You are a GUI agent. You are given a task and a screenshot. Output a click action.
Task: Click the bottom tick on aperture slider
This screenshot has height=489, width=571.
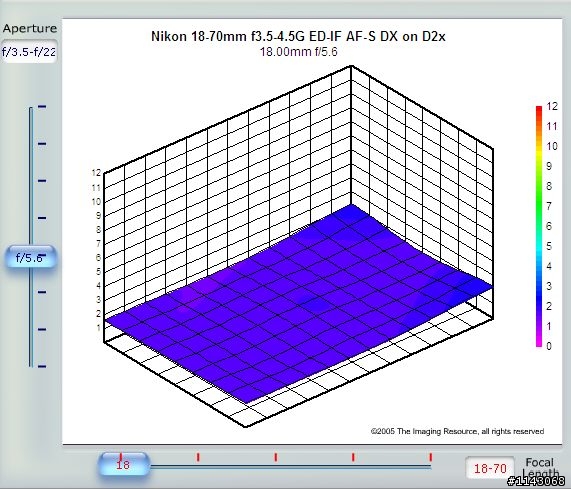point(42,366)
